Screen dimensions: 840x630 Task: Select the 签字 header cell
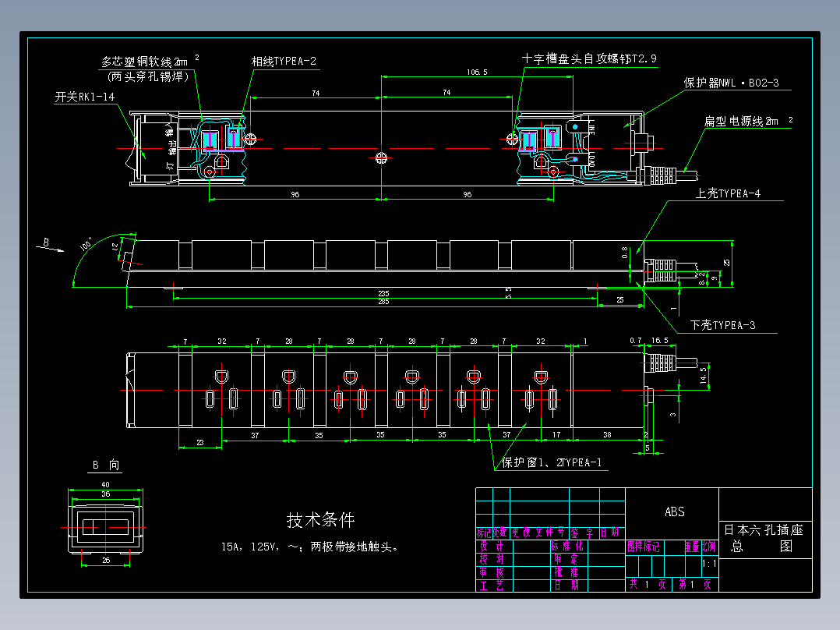point(582,533)
